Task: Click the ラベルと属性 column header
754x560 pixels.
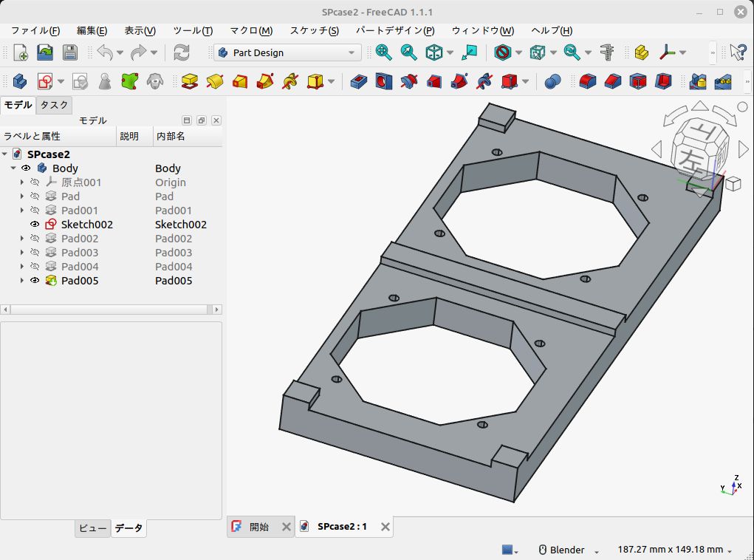Action: pos(58,136)
